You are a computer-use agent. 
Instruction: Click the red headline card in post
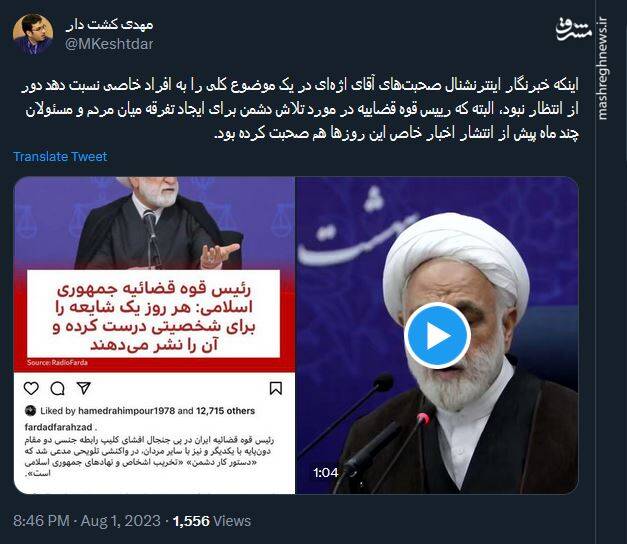(x=154, y=314)
